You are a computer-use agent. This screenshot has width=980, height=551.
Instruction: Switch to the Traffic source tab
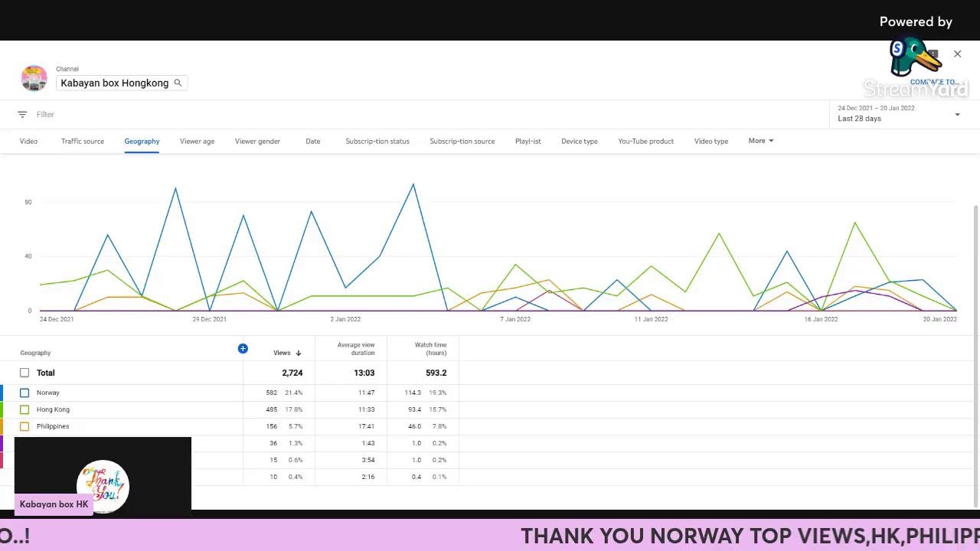(83, 142)
